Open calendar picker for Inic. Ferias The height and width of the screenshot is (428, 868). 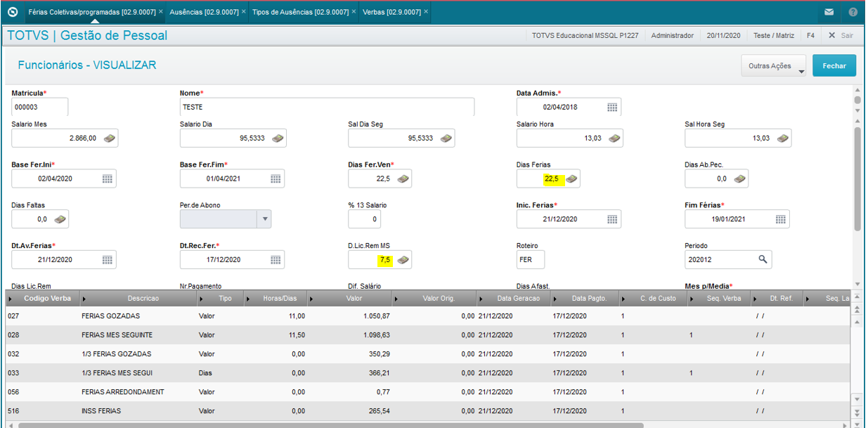(612, 219)
